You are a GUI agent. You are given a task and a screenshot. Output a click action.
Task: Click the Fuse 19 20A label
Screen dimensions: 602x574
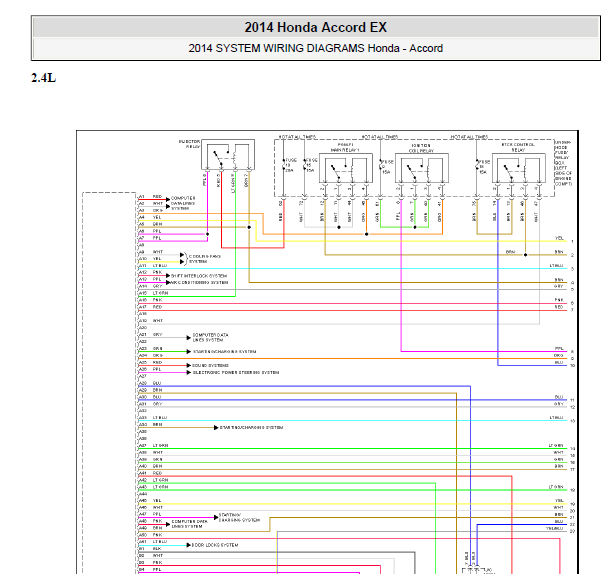(291, 165)
